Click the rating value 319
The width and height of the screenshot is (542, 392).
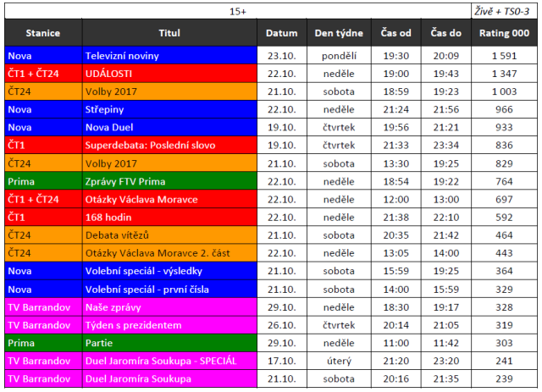505,325
